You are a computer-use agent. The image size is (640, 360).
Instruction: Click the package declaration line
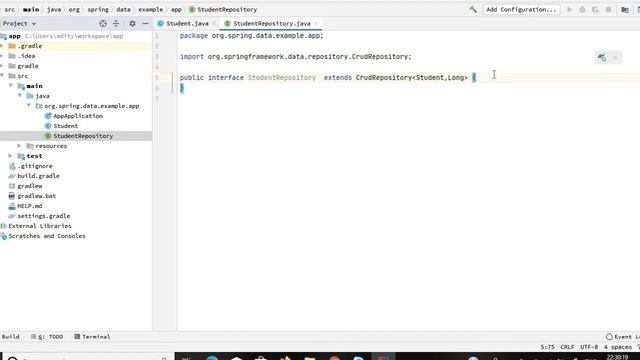[251, 36]
